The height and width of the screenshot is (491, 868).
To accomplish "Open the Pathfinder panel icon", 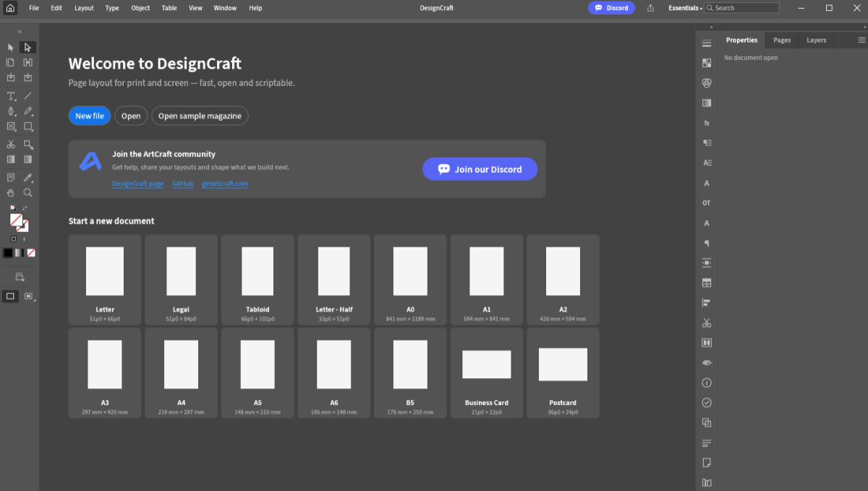I will pos(707,423).
